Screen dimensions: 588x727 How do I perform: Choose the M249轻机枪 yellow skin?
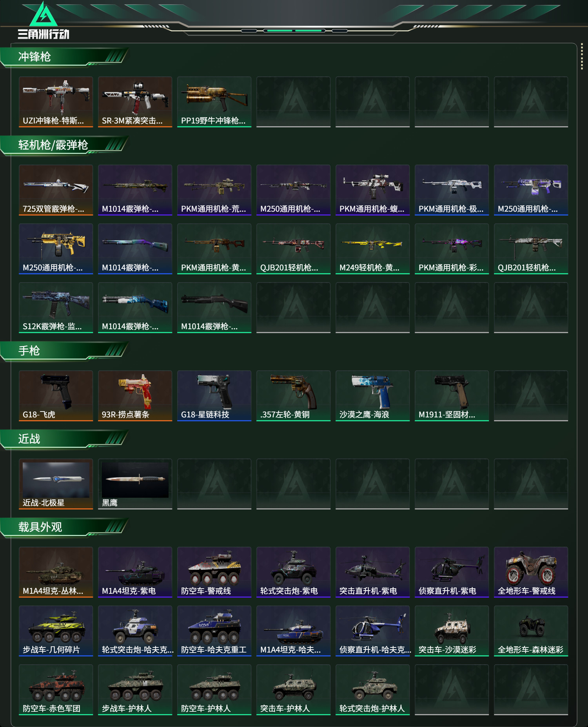pyautogui.click(x=373, y=249)
